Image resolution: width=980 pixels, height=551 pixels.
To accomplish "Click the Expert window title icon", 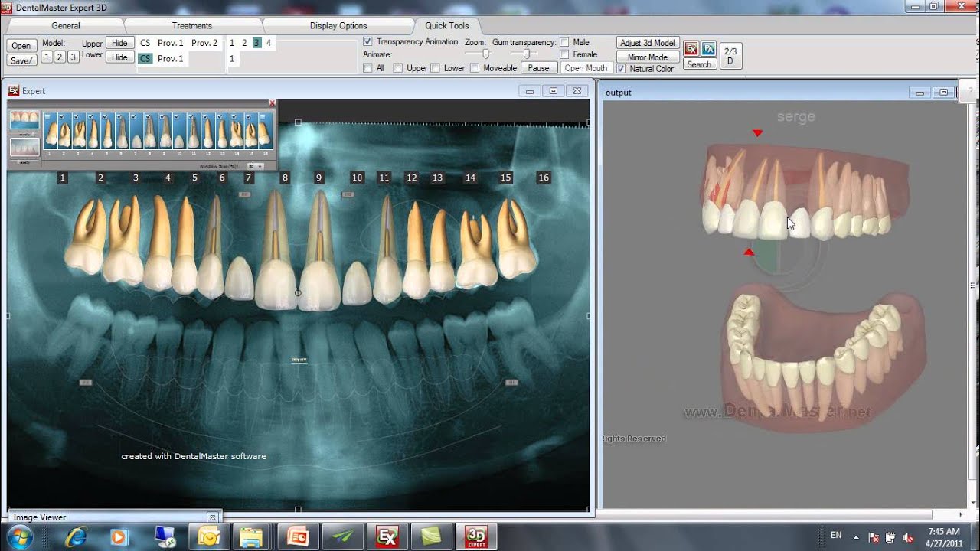I will (x=13, y=90).
